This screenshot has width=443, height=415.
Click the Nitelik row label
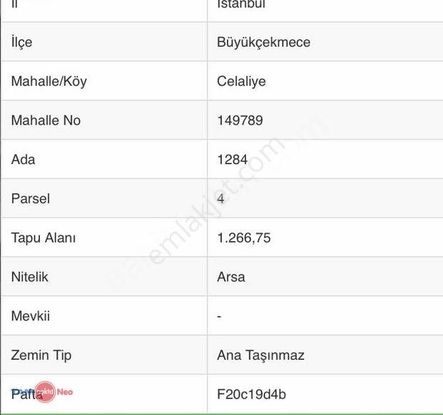tap(30, 277)
